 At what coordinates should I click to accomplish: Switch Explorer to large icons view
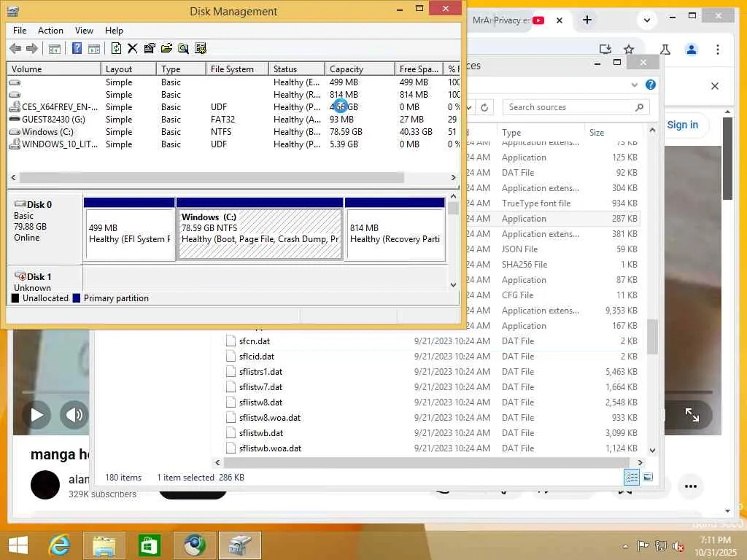tap(648, 477)
